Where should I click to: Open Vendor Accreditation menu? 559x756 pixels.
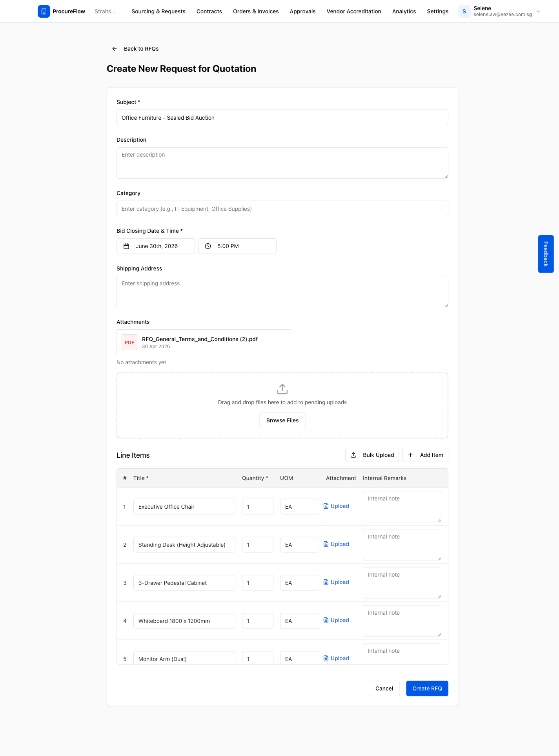click(x=354, y=11)
